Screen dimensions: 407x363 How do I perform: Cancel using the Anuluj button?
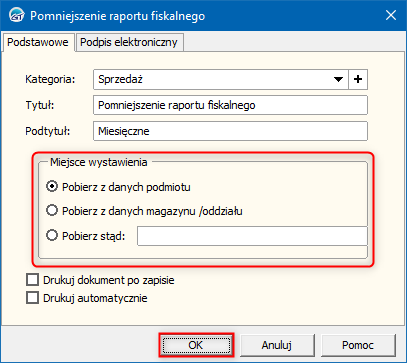[x=277, y=345]
